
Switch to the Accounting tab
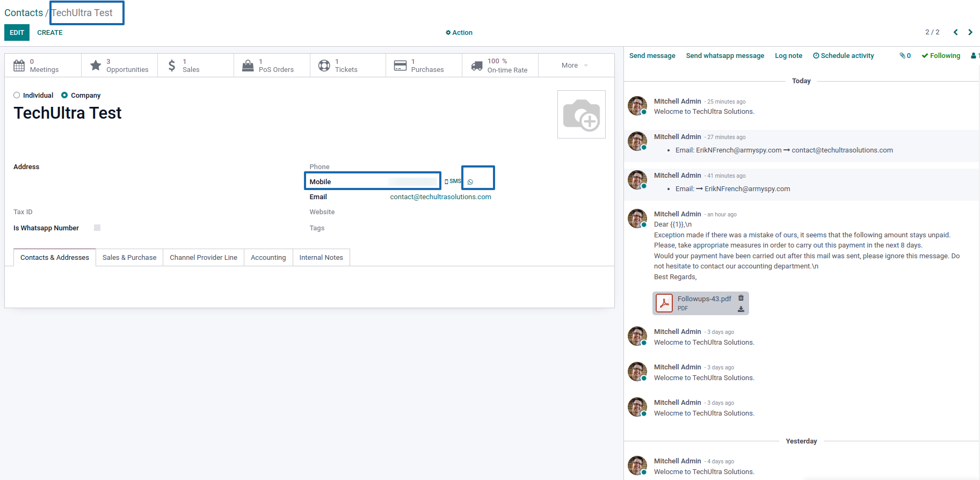[x=268, y=258]
